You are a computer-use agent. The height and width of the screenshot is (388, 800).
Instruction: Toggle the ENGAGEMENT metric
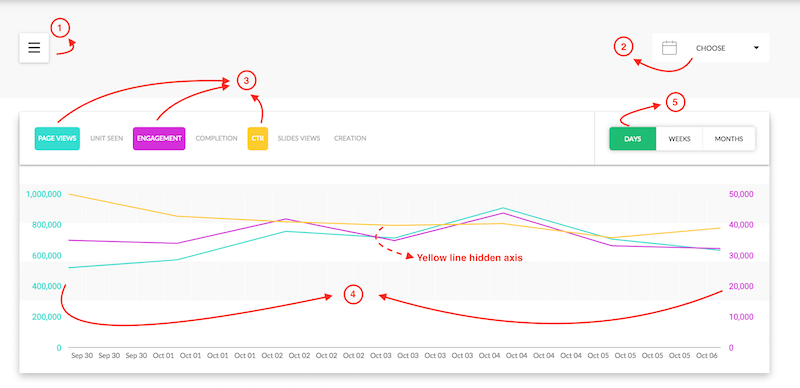(x=159, y=138)
